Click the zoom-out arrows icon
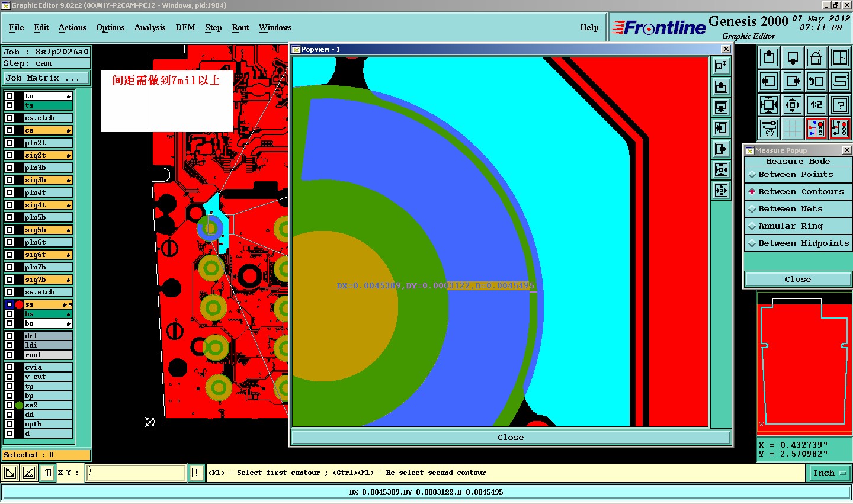Image resolution: width=853 pixels, height=504 pixels. [793, 105]
